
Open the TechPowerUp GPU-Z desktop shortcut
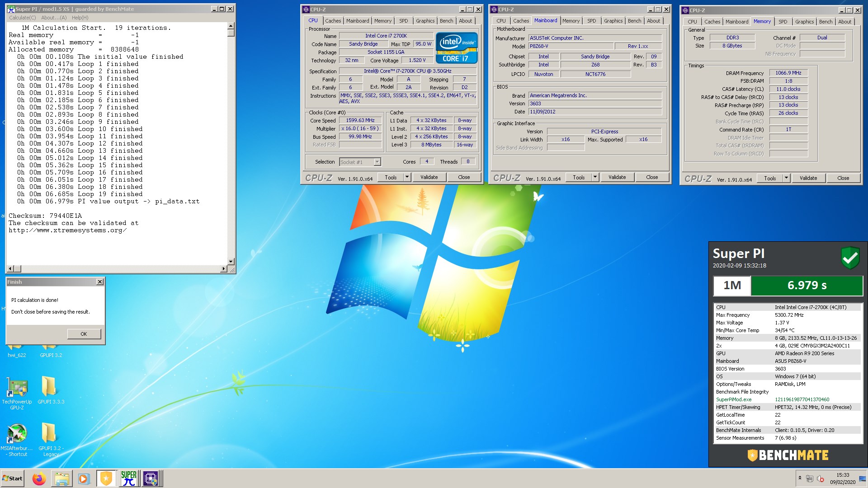tap(17, 393)
